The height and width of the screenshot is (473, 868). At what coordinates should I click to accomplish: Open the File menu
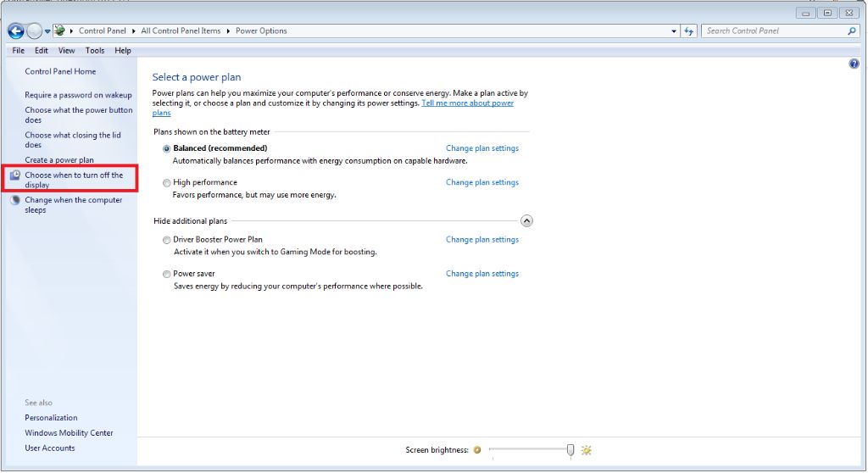coord(19,50)
